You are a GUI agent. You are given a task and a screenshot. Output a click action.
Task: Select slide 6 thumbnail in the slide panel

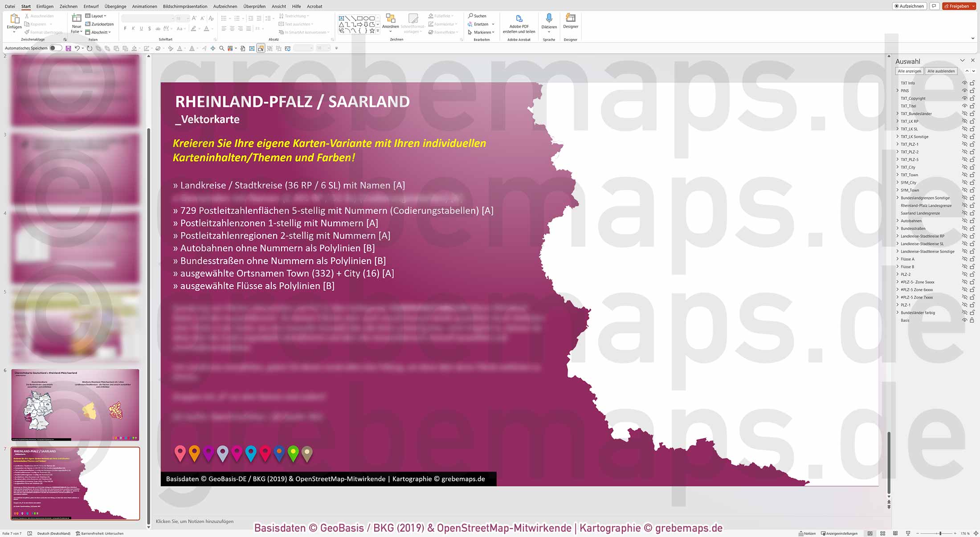pyautogui.click(x=75, y=404)
